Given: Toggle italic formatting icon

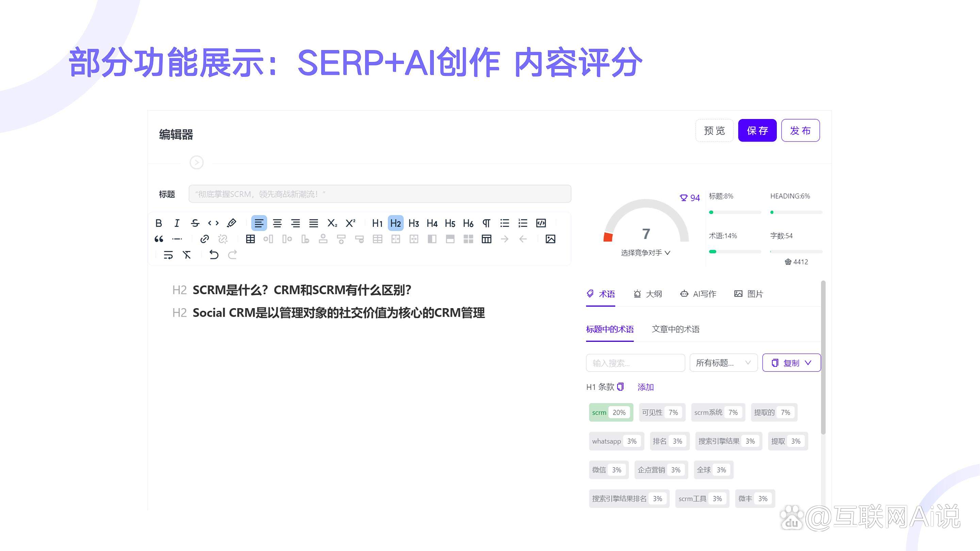Looking at the screenshot, I should coord(177,223).
